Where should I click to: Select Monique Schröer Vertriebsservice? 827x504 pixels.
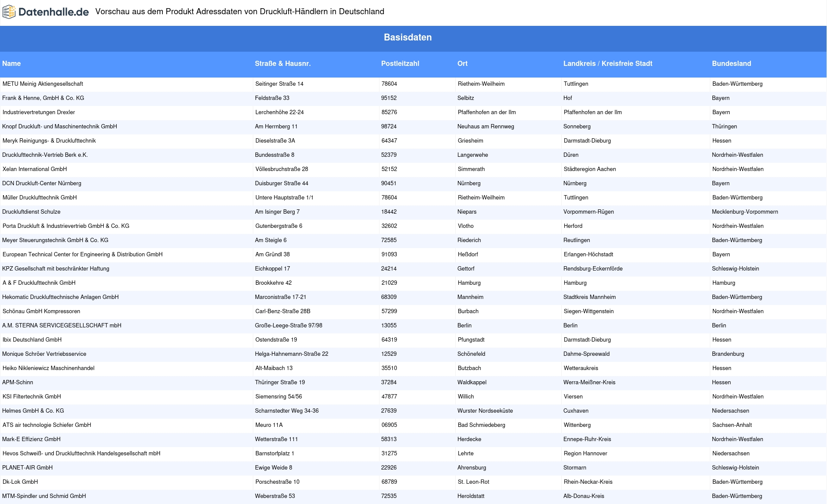tap(44, 354)
